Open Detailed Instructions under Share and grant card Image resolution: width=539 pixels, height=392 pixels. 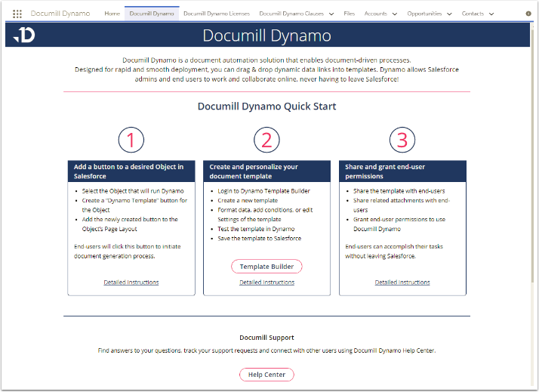tap(402, 282)
